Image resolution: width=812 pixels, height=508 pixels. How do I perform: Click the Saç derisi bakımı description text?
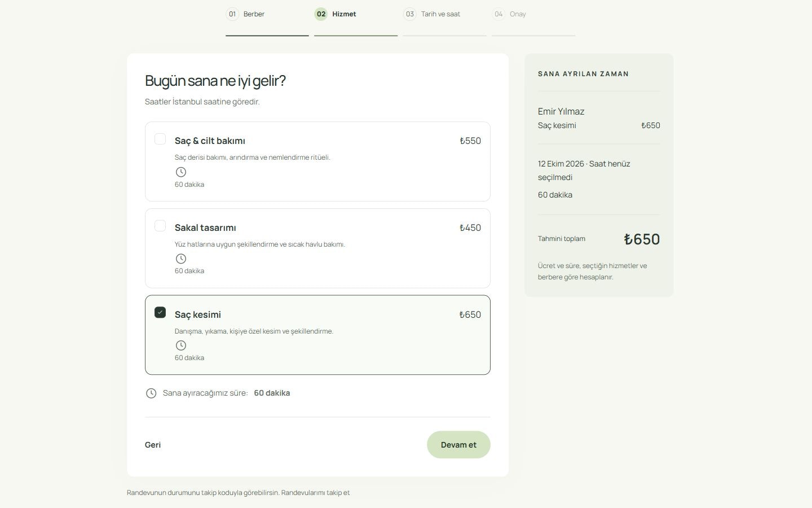click(253, 157)
